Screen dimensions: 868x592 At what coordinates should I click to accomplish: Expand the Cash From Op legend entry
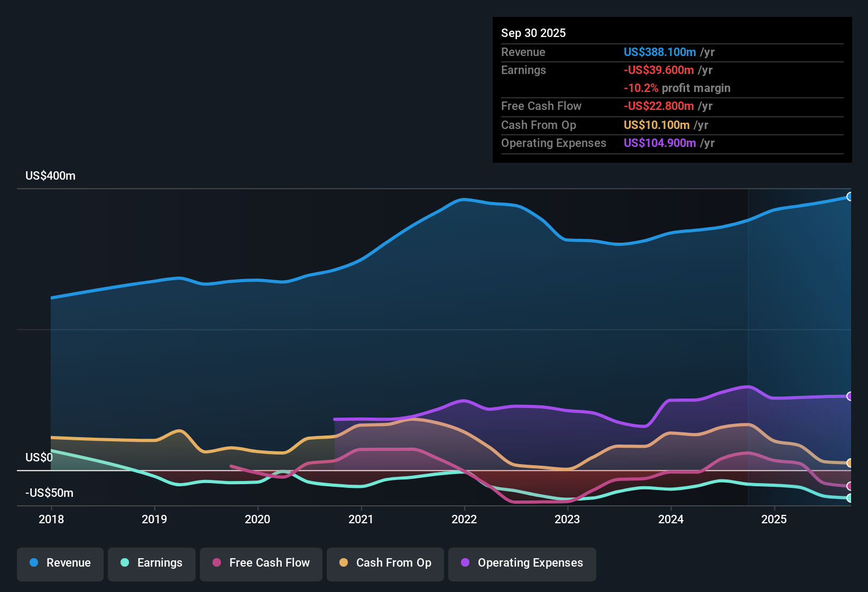pyautogui.click(x=385, y=563)
